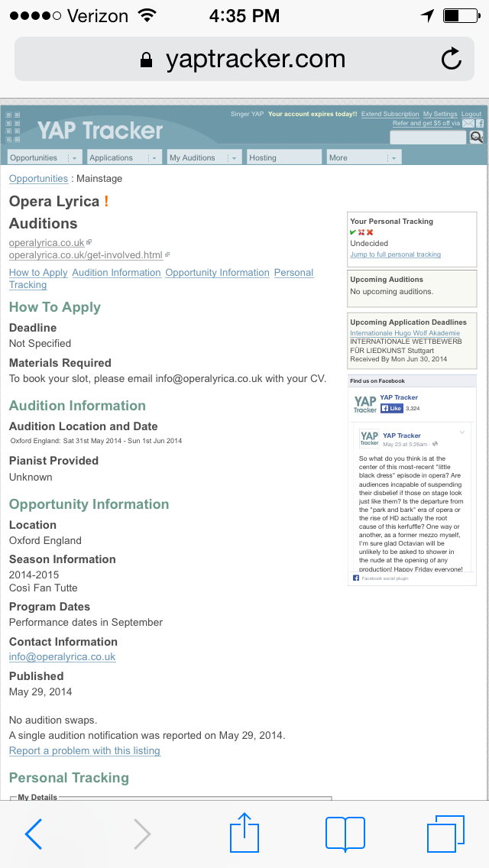Open the YAP Tracker Facebook post author
This screenshot has width=489, height=868.
point(401,436)
